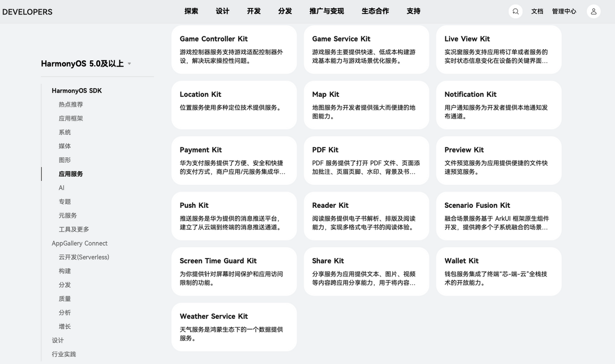Select AppGallery Connect in the sidebar
Screen dimensions: 615x364
[x=79, y=243]
